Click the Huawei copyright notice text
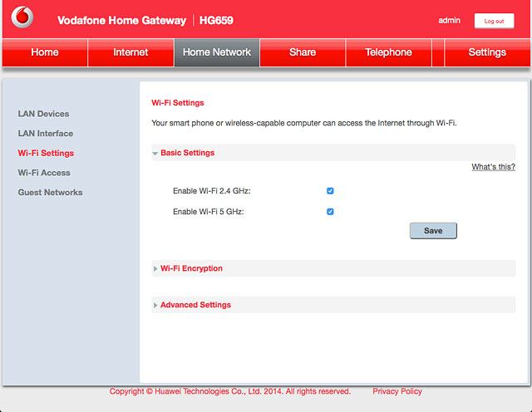Image resolution: width=532 pixels, height=412 pixels. tap(229, 391)
